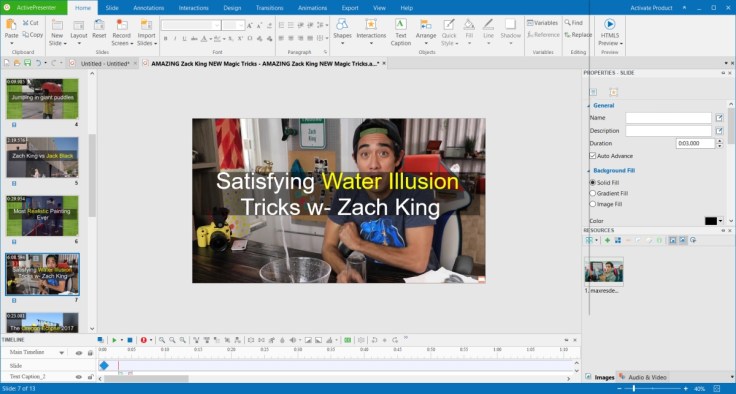
Task: Open the Annotations ribbon tab
Action: pos(148,8)
